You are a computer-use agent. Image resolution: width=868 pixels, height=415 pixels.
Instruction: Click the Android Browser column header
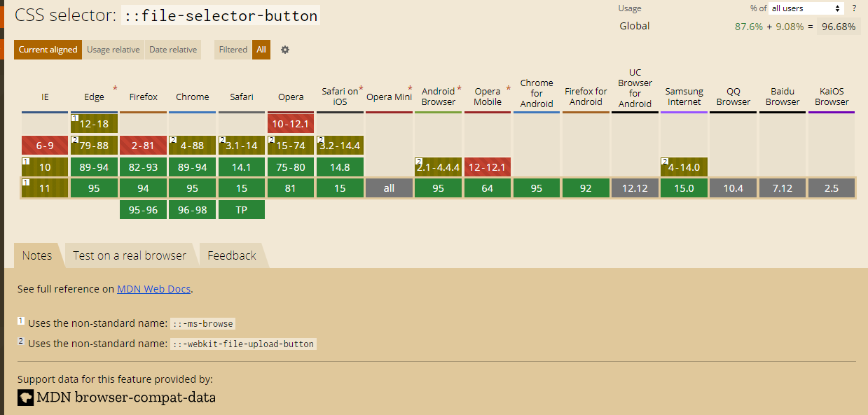pos(438,97)
